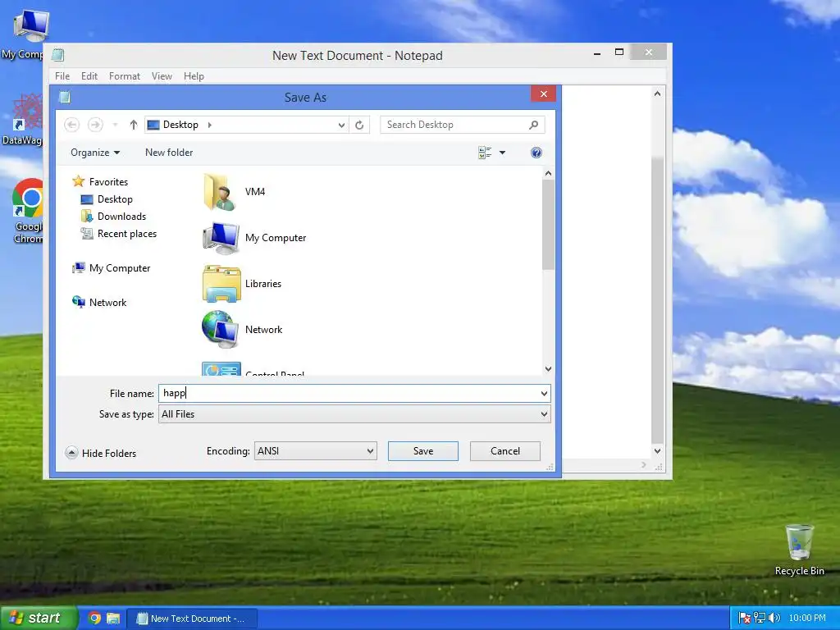The height and width of the screenshot is (630, 840).
Task: Click the Save button
Action: [x=423, y=451]
